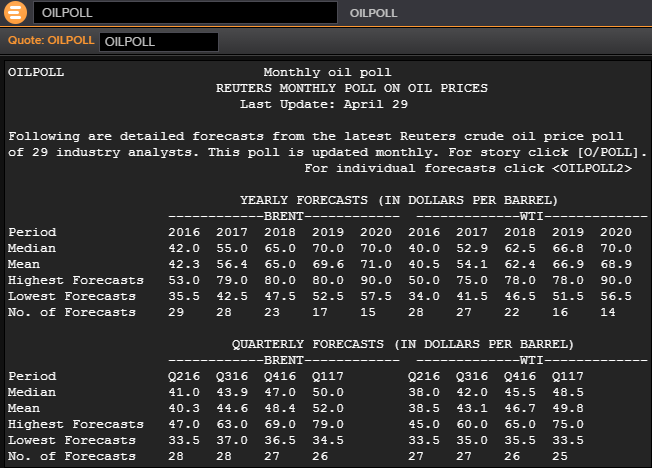
Task: Select the OILPOLL title in the top bar
Action: click(373, 13)
